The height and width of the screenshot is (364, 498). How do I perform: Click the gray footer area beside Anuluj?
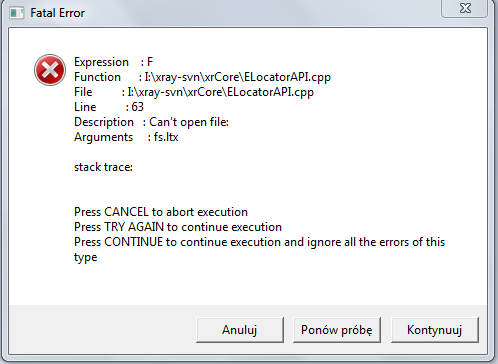tap(102, 329)
